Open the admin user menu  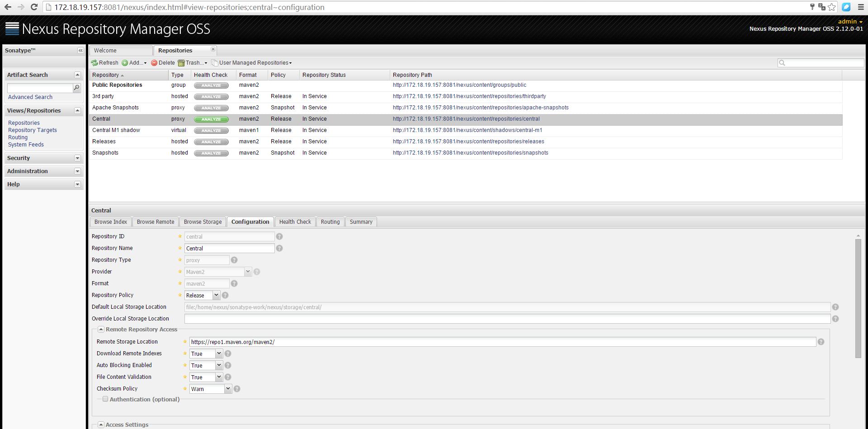[850, 21]
